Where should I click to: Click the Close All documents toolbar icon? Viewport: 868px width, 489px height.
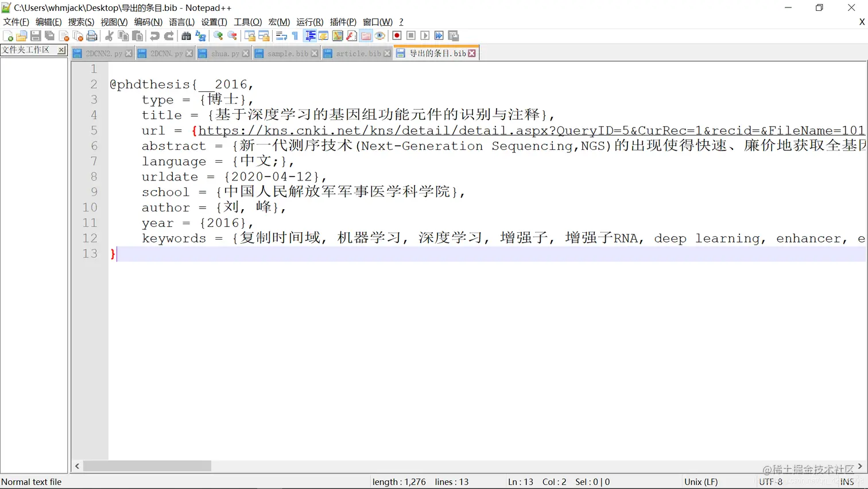point(77,36)
